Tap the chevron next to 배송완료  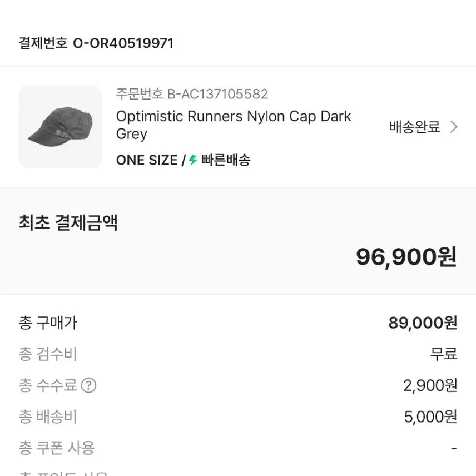pos(454,127)
